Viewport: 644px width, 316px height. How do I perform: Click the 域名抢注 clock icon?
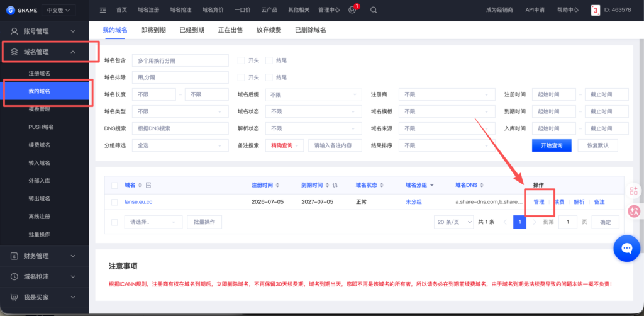click(14, 276)
